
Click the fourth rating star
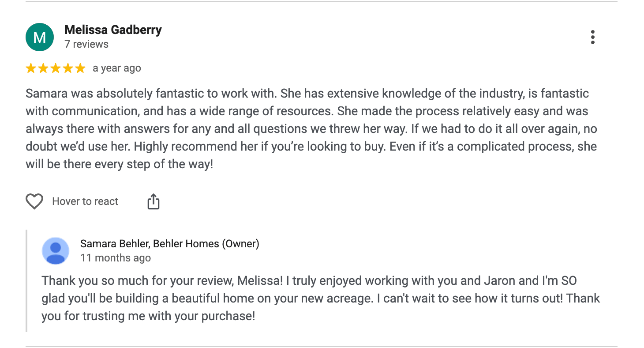coord(67,68)
